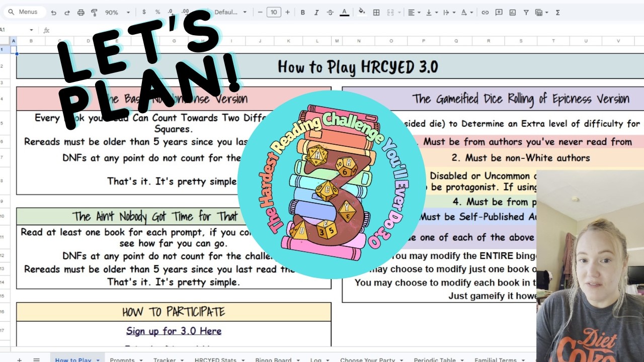Click the Undo arrow

click(x=54, y=13)
